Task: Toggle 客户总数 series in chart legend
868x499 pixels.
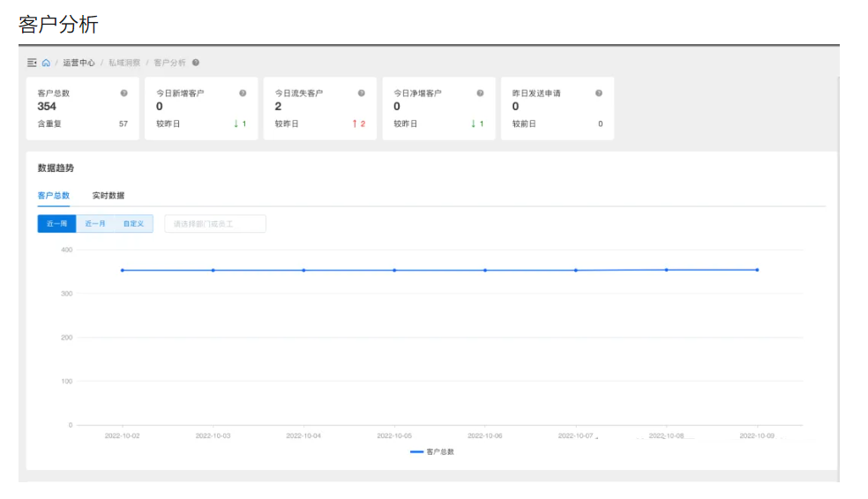Action: pyautogui.click(x=432, y=451)
